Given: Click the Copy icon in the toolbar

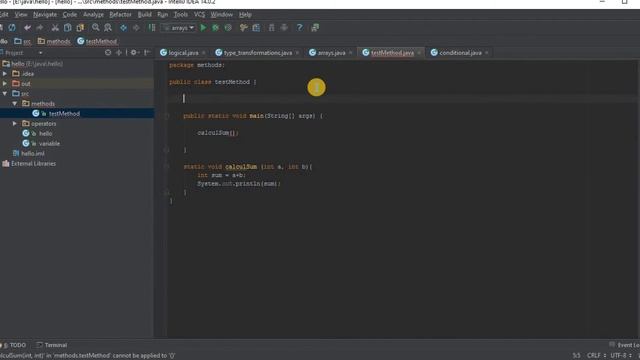Looking at the screenshot, I should [67, 28].
